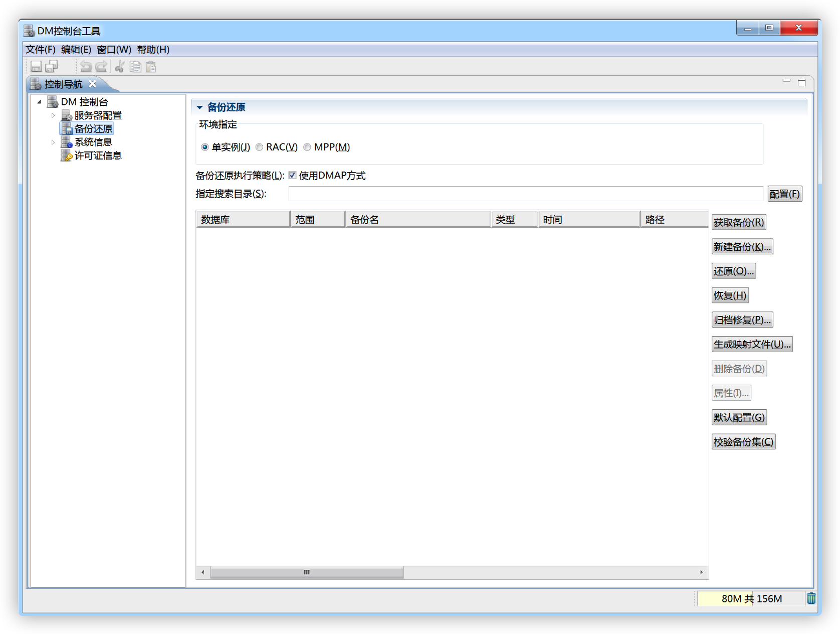
Task: Select 许可证信息 in the tree
Action: [x=98, y=155]
